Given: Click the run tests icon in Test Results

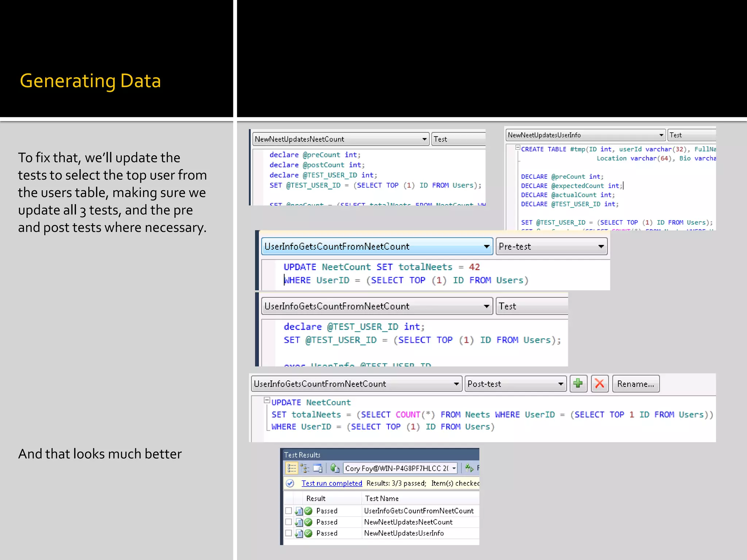Looking at the screenshot, I should pos(469,468).
